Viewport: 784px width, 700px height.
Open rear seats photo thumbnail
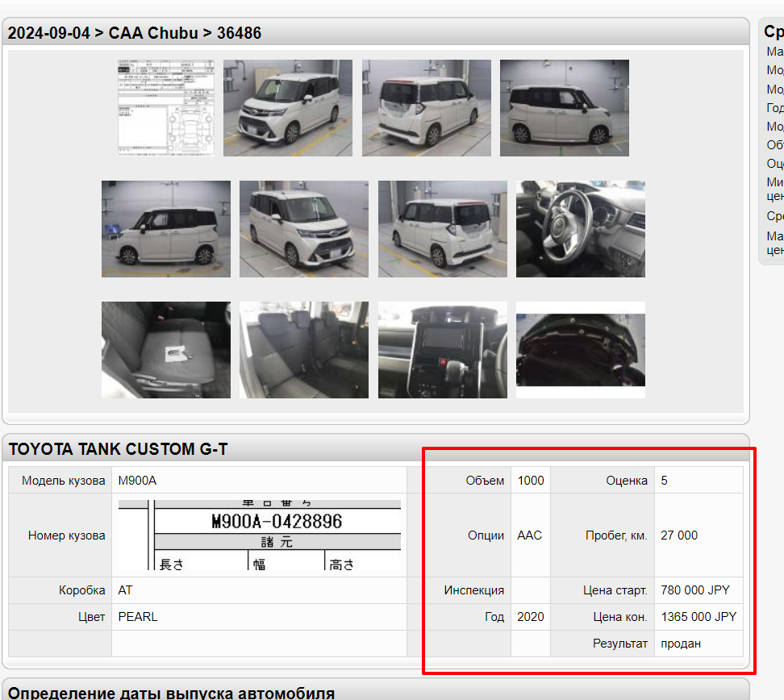point(304,350)
